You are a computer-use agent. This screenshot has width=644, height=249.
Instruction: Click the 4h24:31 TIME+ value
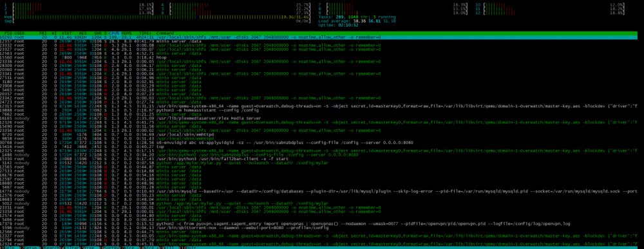pyautogui.click(x=146, y=37)
